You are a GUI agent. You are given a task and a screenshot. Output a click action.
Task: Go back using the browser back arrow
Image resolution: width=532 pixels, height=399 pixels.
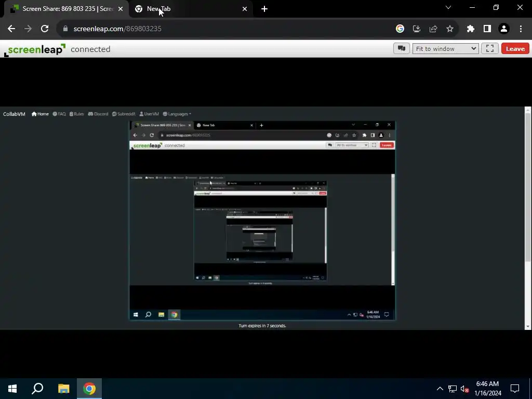coord(11,29)
